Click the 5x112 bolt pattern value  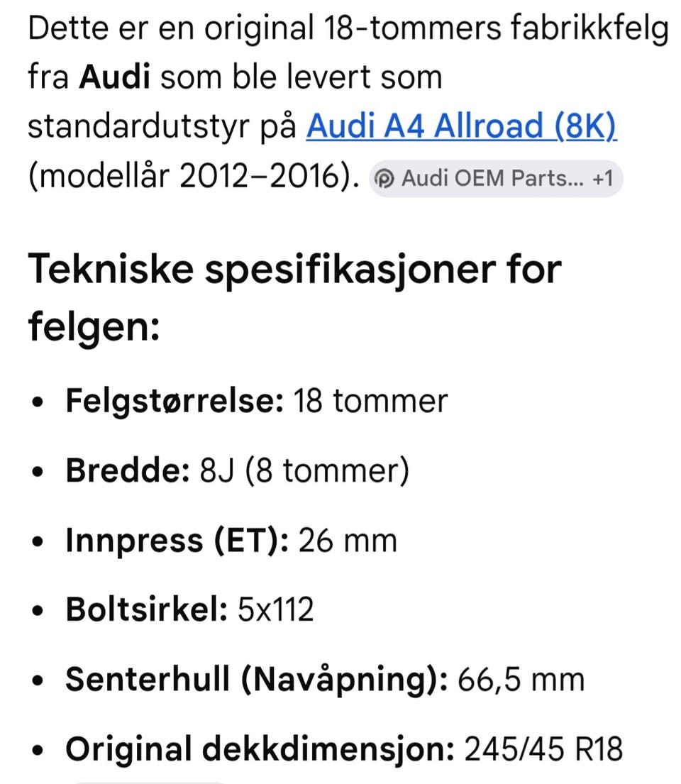275,609
